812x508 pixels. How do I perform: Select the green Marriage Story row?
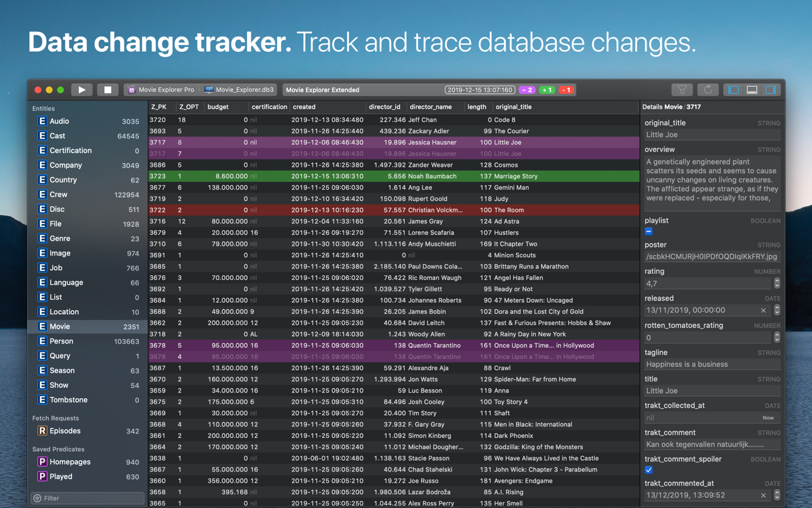394,176
